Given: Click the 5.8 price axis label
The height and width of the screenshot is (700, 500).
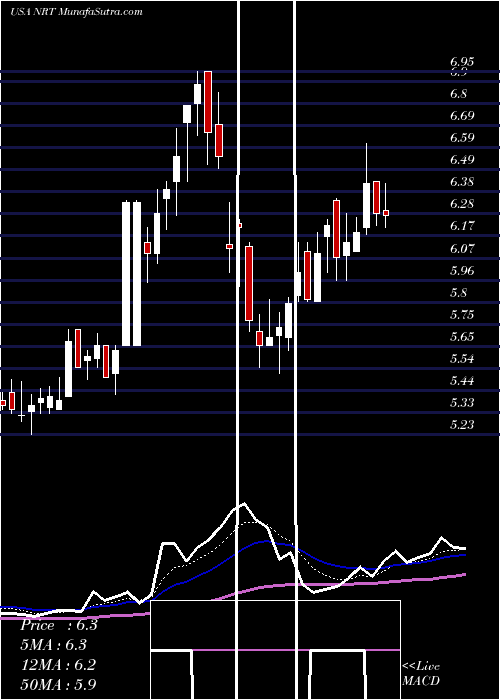Looking at the screenshot, I should click(458, 293).
